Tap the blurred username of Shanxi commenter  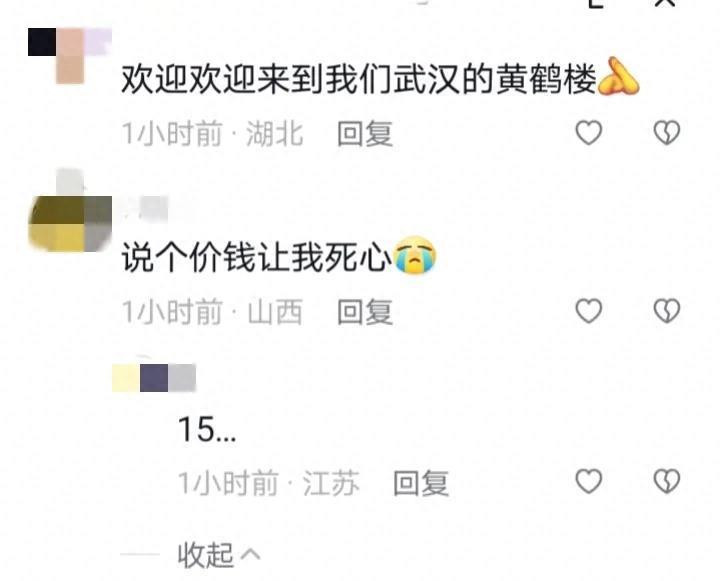pyautogui.click(x=146, y=209)
